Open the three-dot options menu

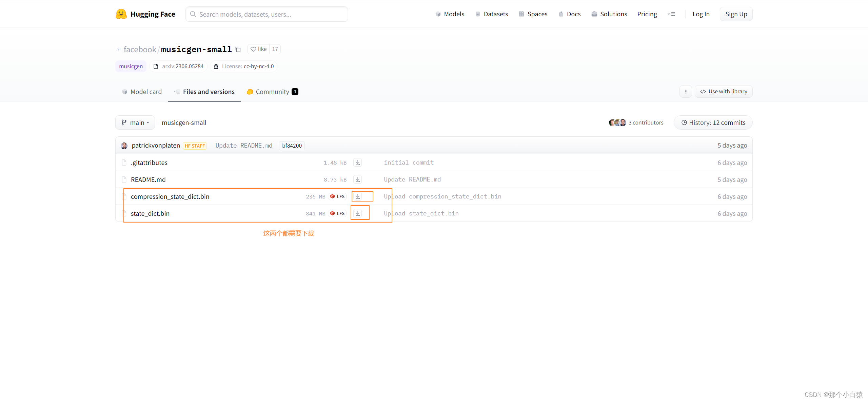686,92
